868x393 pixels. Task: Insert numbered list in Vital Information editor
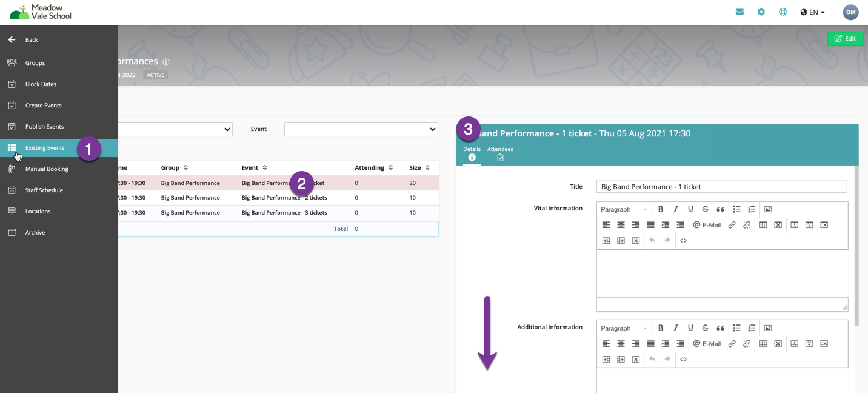click(752, 209)
